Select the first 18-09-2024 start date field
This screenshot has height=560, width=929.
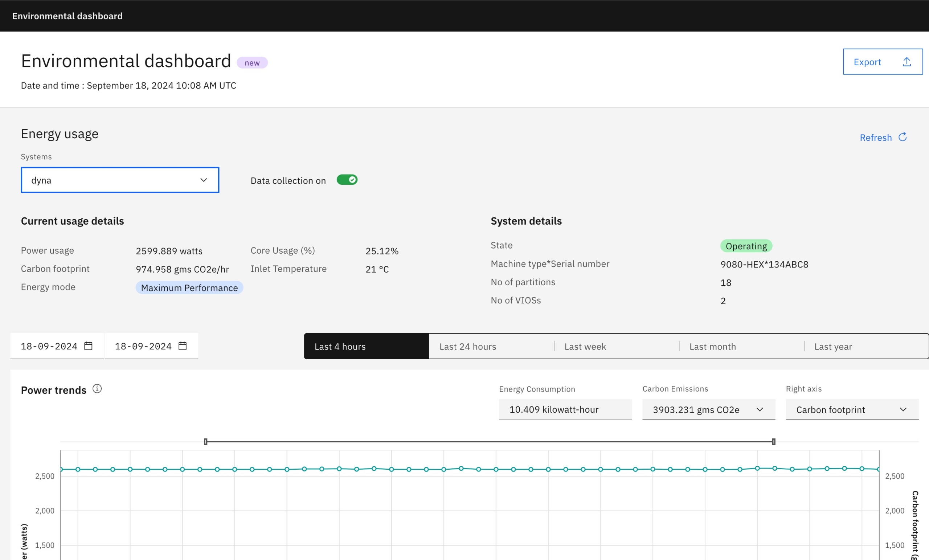click(57, 346)
